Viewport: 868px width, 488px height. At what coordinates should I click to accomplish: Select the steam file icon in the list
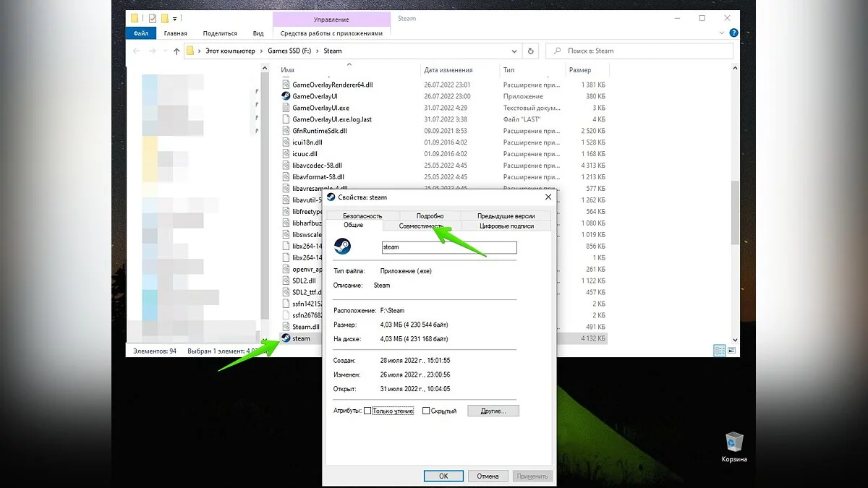[286, 338]
